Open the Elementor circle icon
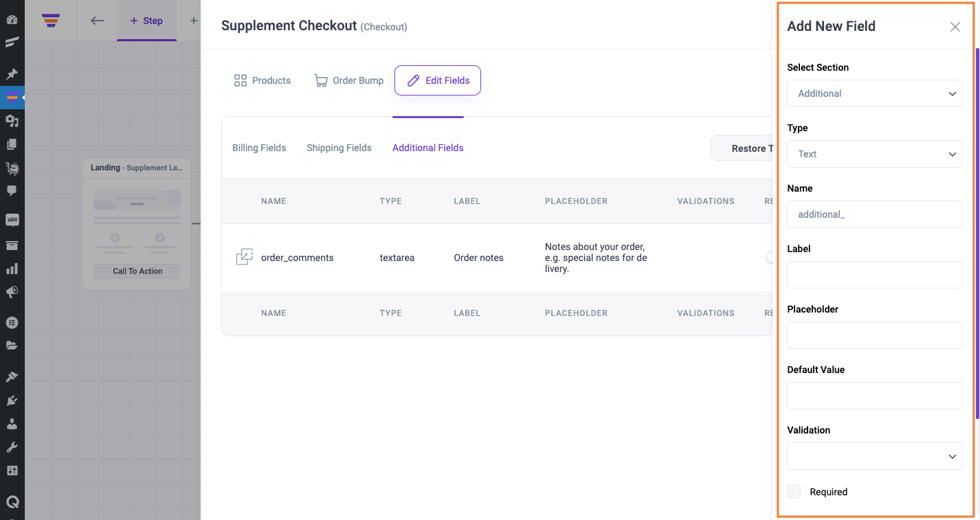This screenshot has width=980, height=520. (x=12, y=322)
